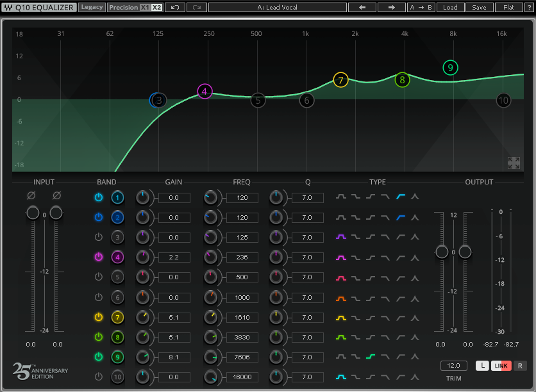Click band 10 node on EQ graph
This screenshot has height=392, width=536.
503,101
